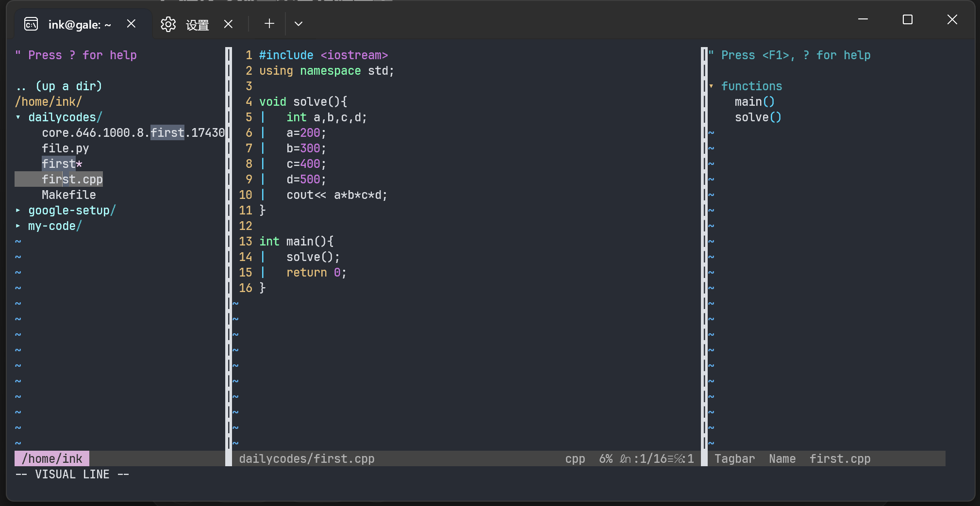Click the line counter 1/16 in status line

pyautogui.click(x=653, y=459)
